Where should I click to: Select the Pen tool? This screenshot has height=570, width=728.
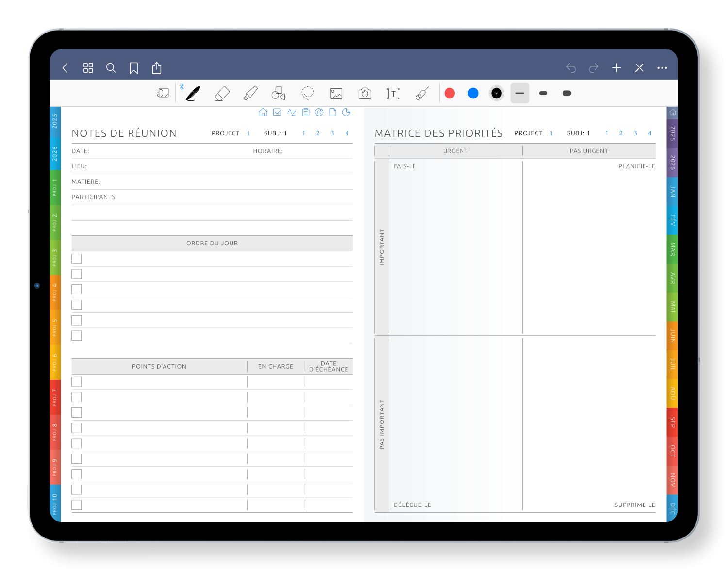193,93
